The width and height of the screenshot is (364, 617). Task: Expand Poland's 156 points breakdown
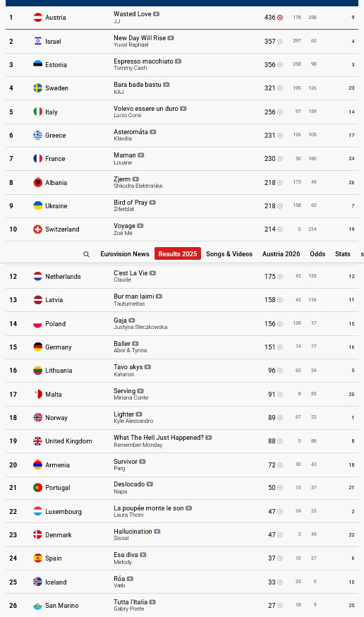click(x=280, y=324)
